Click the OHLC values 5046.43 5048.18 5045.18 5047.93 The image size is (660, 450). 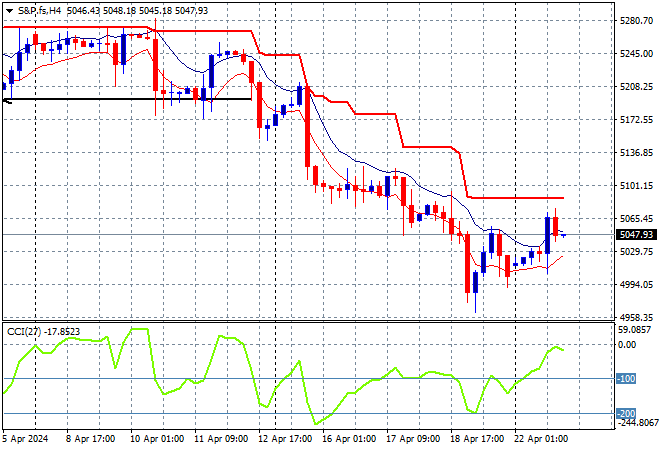coord(137,11)
